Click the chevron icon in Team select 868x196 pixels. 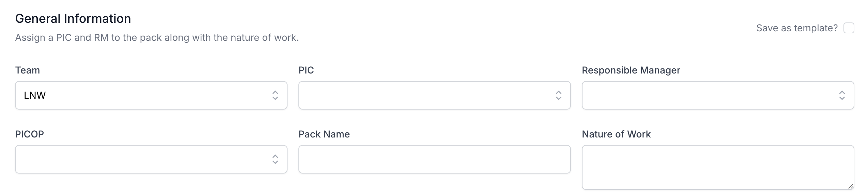[275, 95]
